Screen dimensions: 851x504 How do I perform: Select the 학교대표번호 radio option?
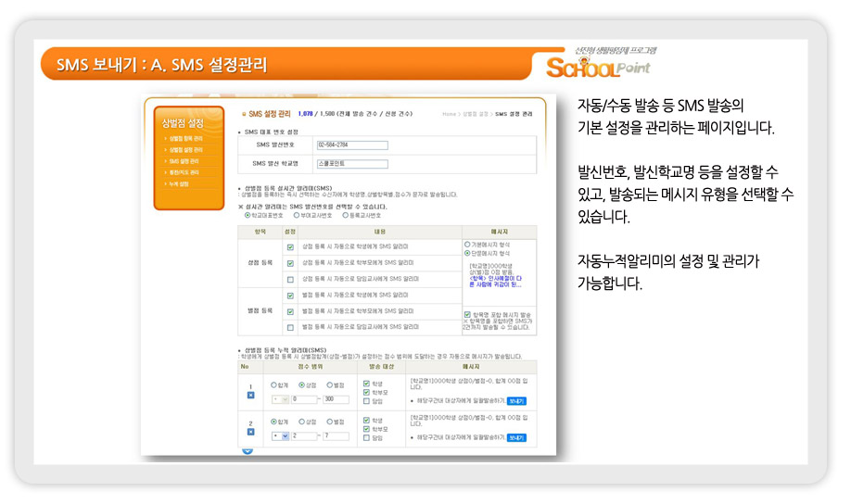[248, 215]
